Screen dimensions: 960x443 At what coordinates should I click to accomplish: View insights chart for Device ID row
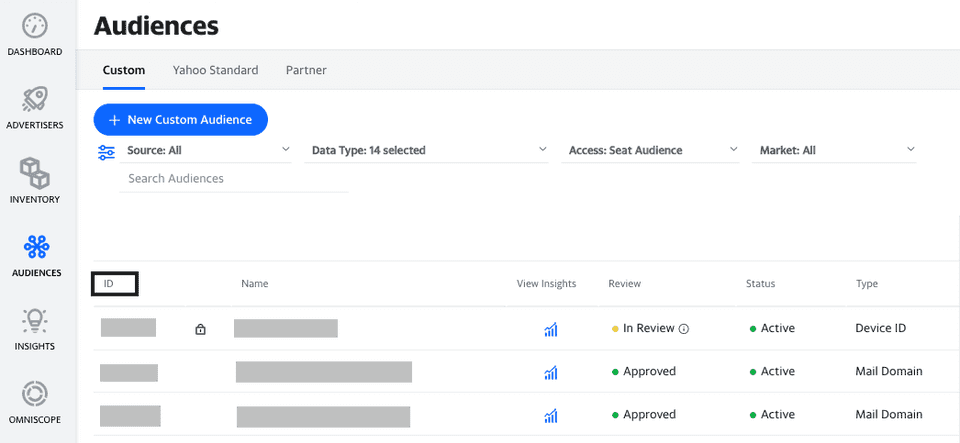[x=551, y=330]
